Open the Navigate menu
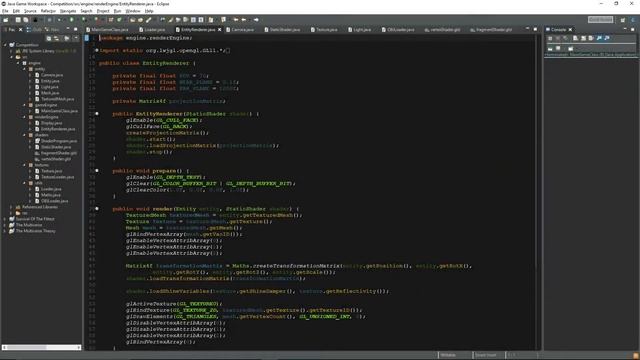640x360 pixels. (68, 11)
